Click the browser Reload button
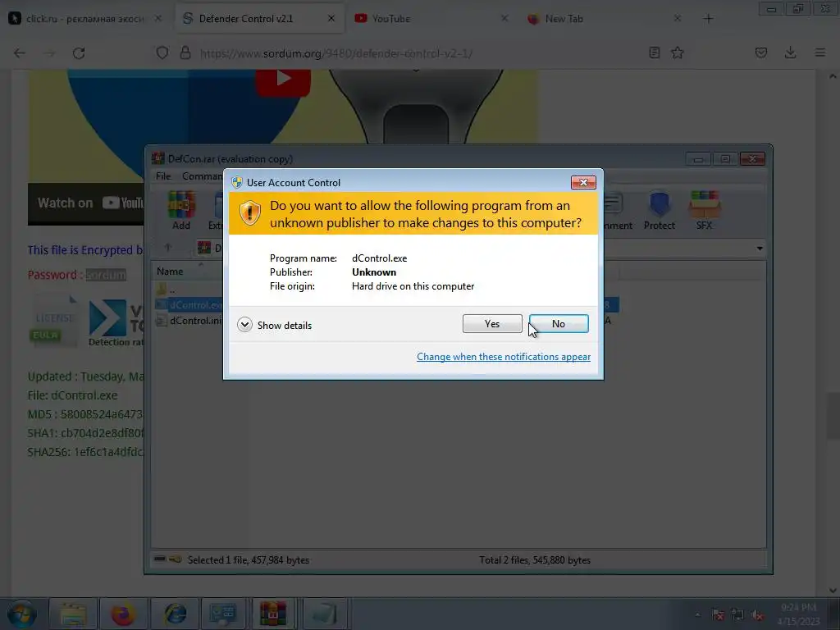The image size is (840, 630). pyautogui.click(x=79, y=53)
